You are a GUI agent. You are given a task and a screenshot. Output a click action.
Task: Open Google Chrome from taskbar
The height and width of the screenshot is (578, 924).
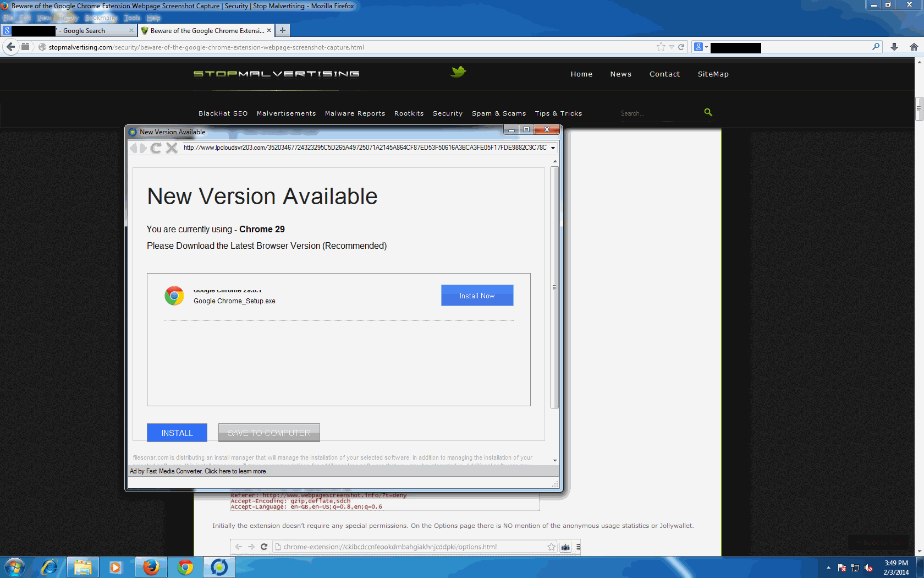[185, 567]
